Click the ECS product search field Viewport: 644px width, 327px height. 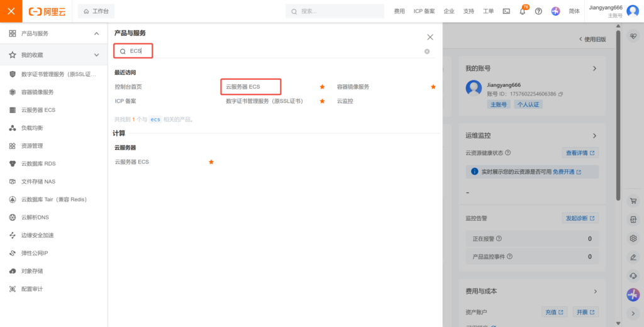tap(277, 51)
